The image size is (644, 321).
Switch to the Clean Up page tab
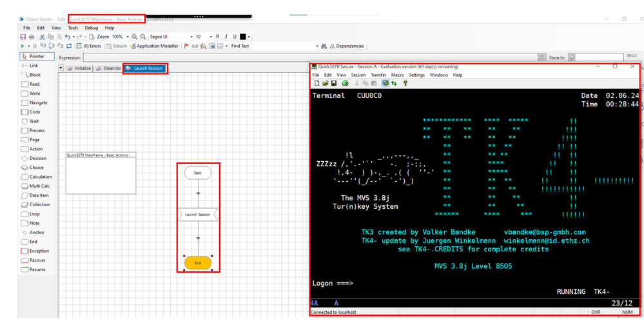pyautogui.click(x=108, y=68)
